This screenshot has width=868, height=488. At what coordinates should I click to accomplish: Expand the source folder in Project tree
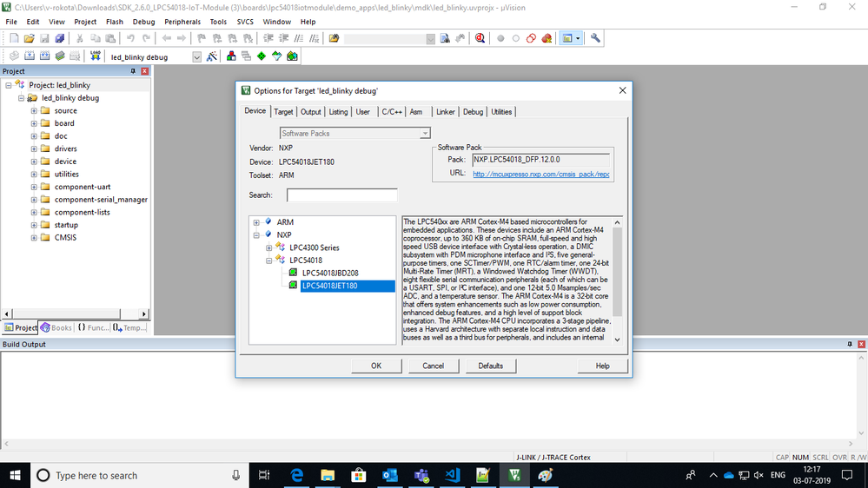point(34,110)
